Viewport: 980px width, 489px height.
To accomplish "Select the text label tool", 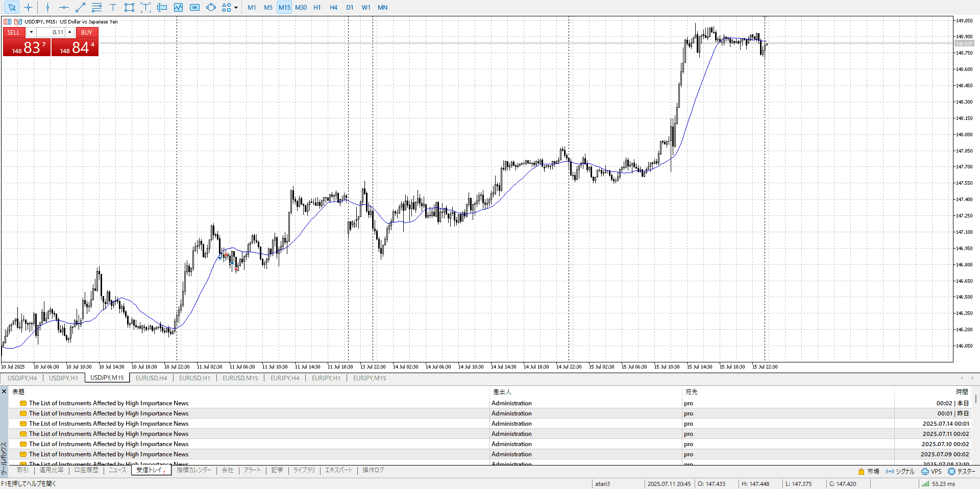I will coord(113,8).
